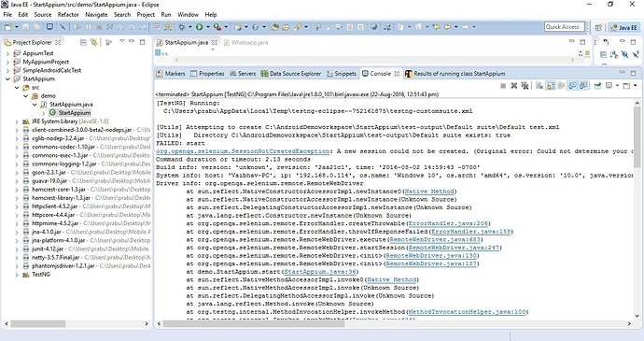Click the Open Console icon
644x341 pixels.
[x=627, y=86]
